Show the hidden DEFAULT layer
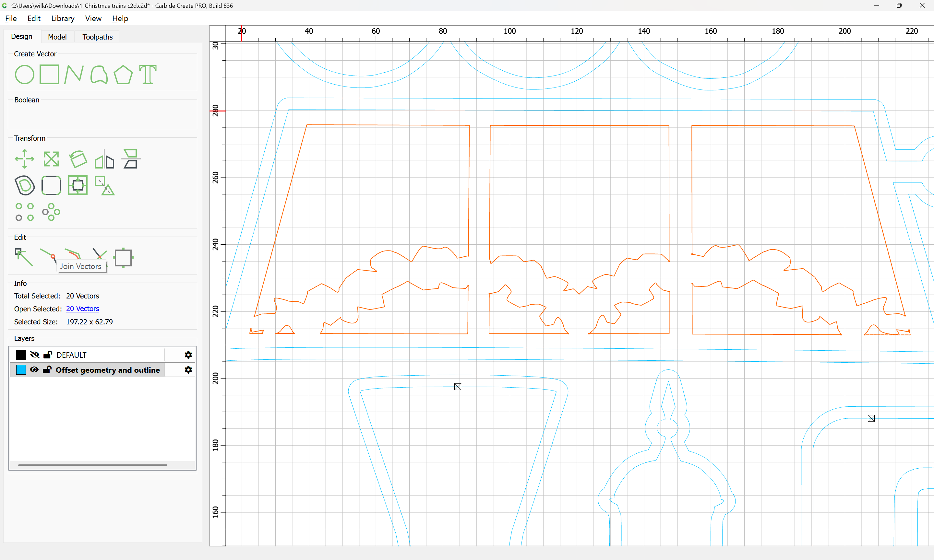 (x=34, y=355)
